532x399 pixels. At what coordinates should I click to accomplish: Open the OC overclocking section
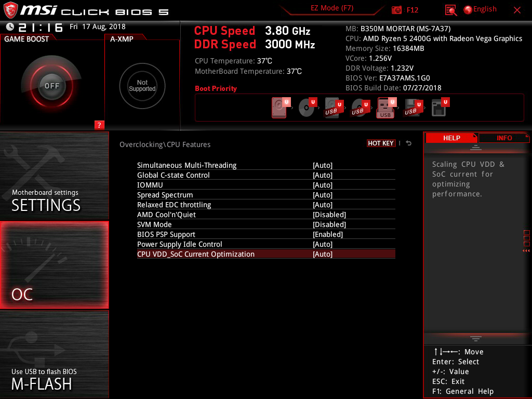54,265
